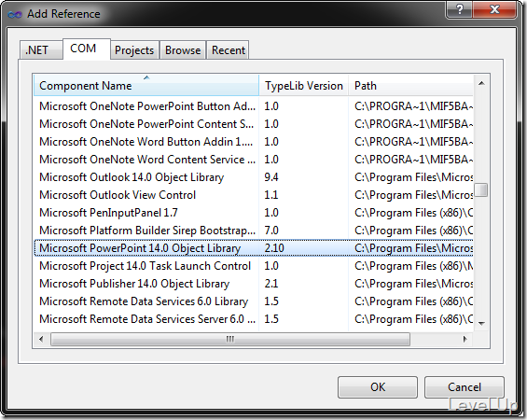Viewport: 527px width, 420px height.
Task: Select Microsoft Outlook 14.0 Object Library
Action: point(254,177)
